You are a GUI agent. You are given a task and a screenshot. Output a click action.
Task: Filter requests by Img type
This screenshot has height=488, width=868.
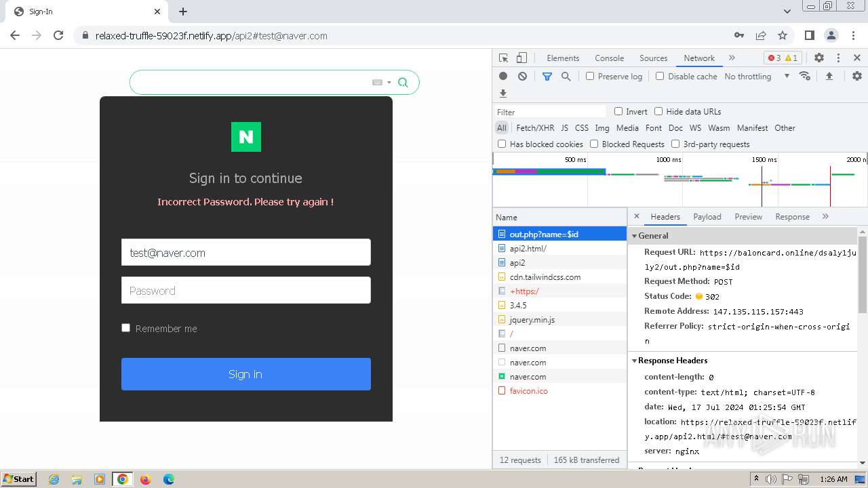point(602,127)
